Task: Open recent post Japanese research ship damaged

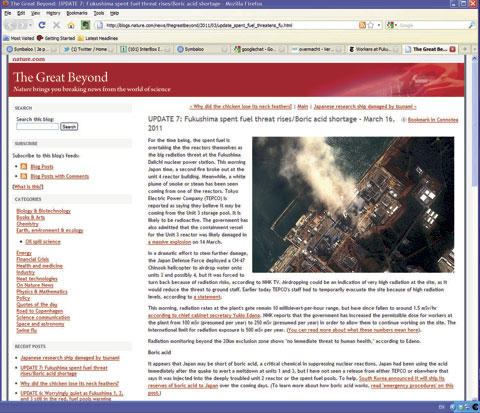Action: tap(70, 358)
